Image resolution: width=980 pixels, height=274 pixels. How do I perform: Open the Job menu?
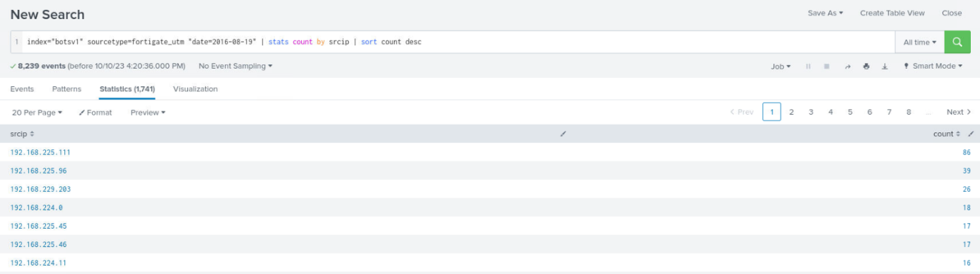[x=781, y=67]
